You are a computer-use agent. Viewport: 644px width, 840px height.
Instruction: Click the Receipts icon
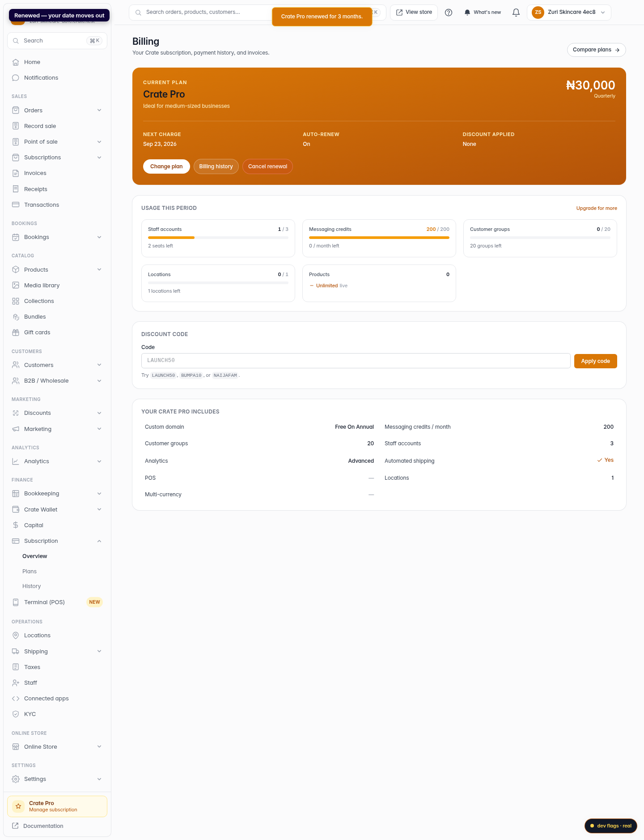[x=16, y=189]
